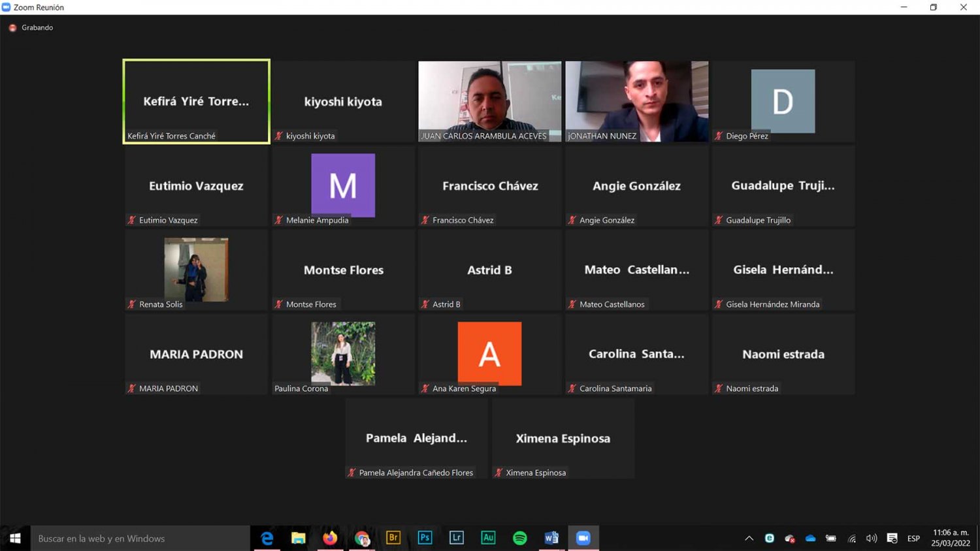This screenshot has height=551, width=980.
Task: Open Adobe Audition in the taskbar
Action: [488, 538]
